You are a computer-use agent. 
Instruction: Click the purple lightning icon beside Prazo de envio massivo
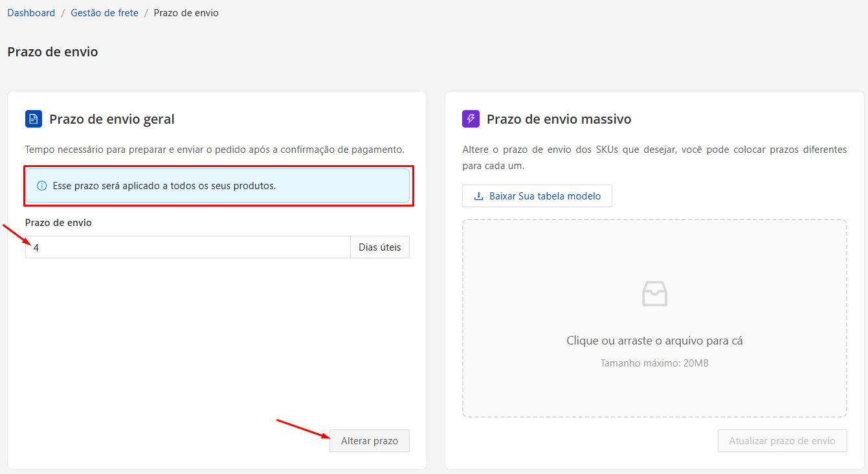(471, 119)
